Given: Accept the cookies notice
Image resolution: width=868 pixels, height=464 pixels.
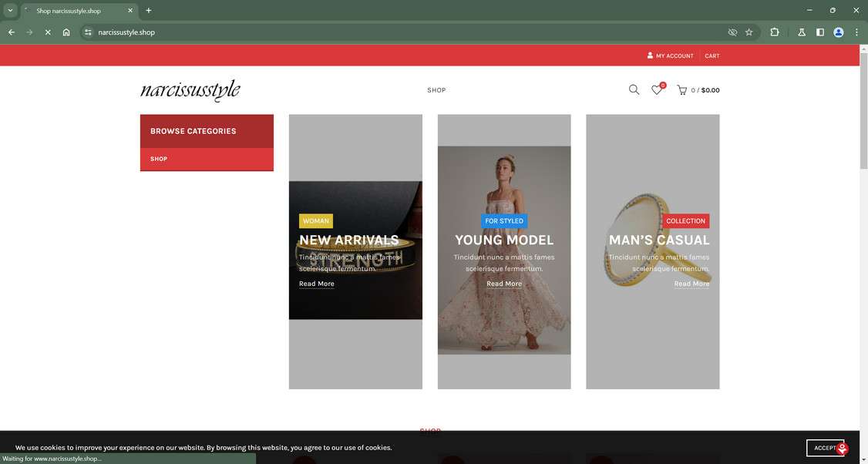Looking at the screenshot, I should pyautogui.click(x=824, y=448).
